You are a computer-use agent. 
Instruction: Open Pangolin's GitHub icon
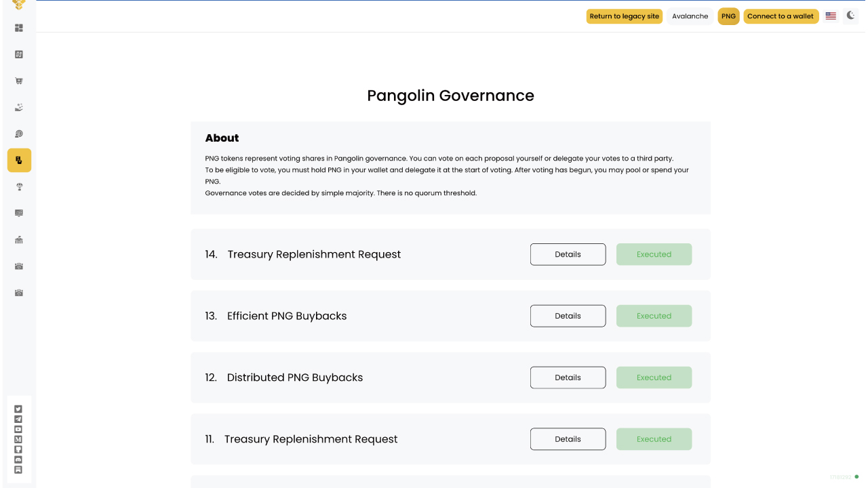18,449
